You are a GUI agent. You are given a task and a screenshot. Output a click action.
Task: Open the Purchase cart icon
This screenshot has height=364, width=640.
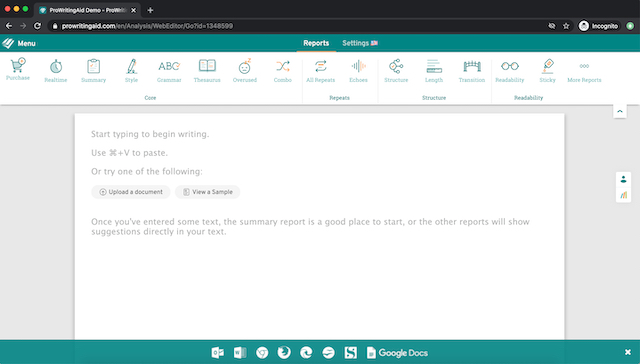tap(18, 69)
